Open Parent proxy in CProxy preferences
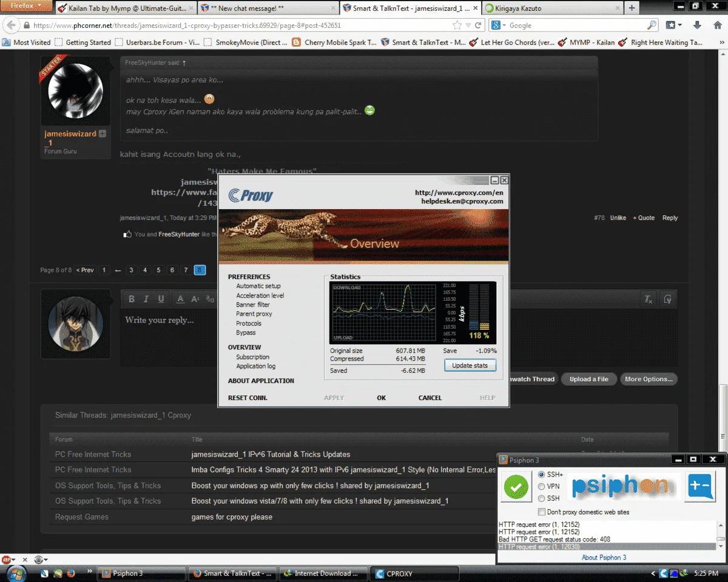This screenshot has height=582, width=728. 254,314
